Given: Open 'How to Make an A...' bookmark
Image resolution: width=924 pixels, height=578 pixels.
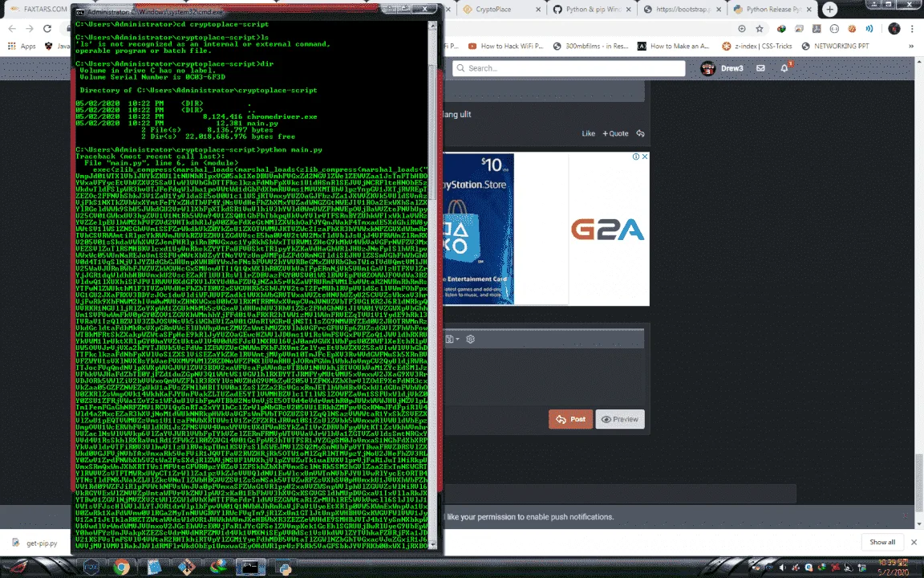Looking at the screenshot, I should tap(674, 46).
